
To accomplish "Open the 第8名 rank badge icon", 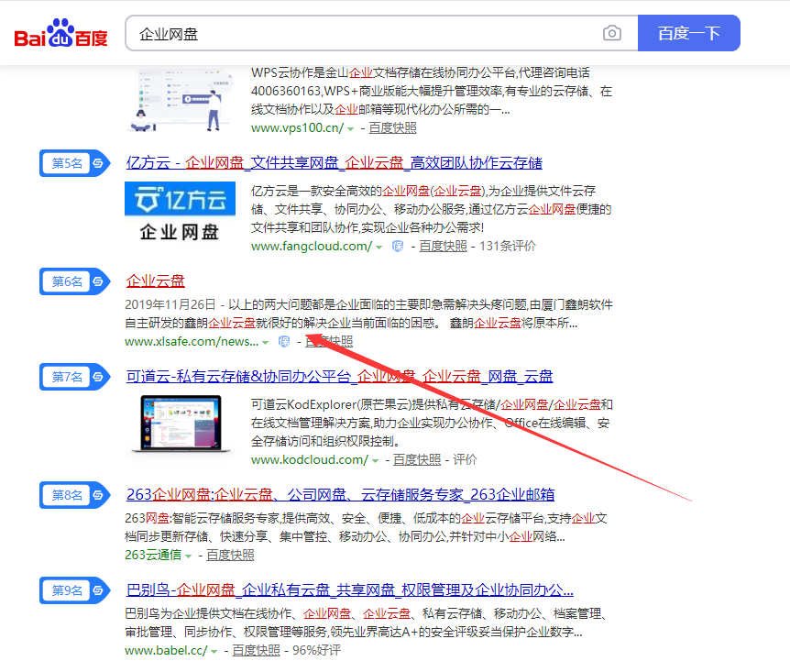I will (74, 495).
